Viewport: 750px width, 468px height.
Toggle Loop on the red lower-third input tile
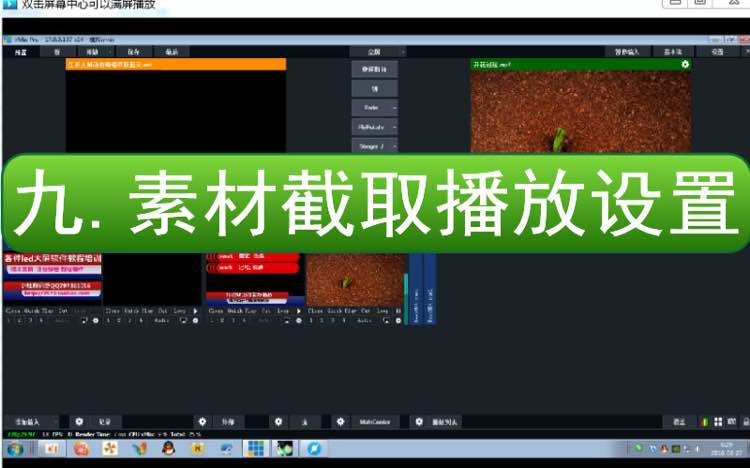pyautogui.click(x=283, y=311)
